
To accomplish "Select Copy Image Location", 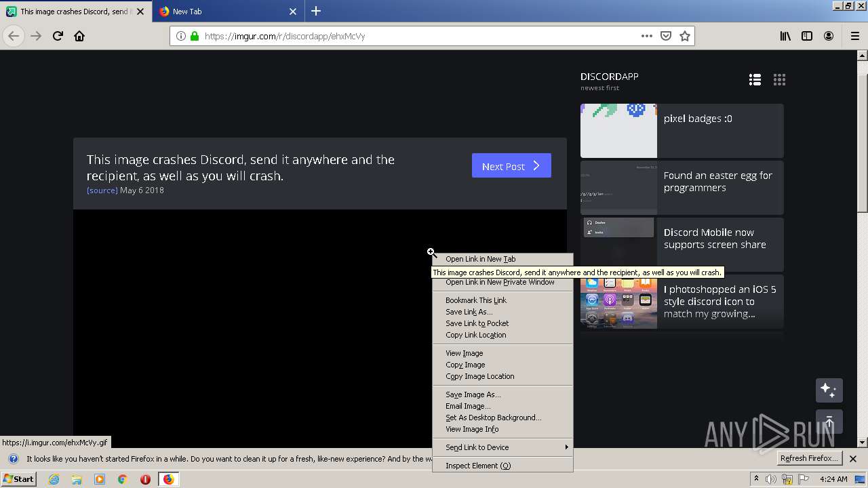I will point(502,376).
